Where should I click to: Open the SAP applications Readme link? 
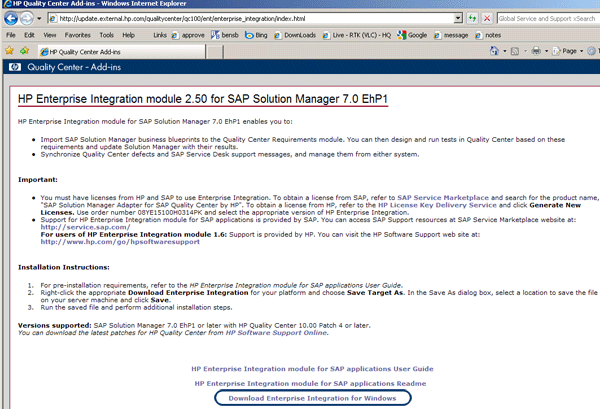(x=311, y=383)
